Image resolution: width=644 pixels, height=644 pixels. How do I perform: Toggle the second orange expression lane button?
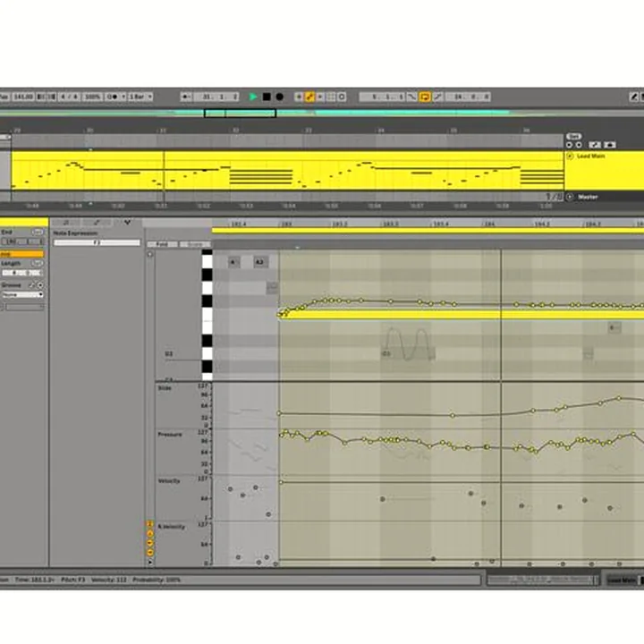150,533
